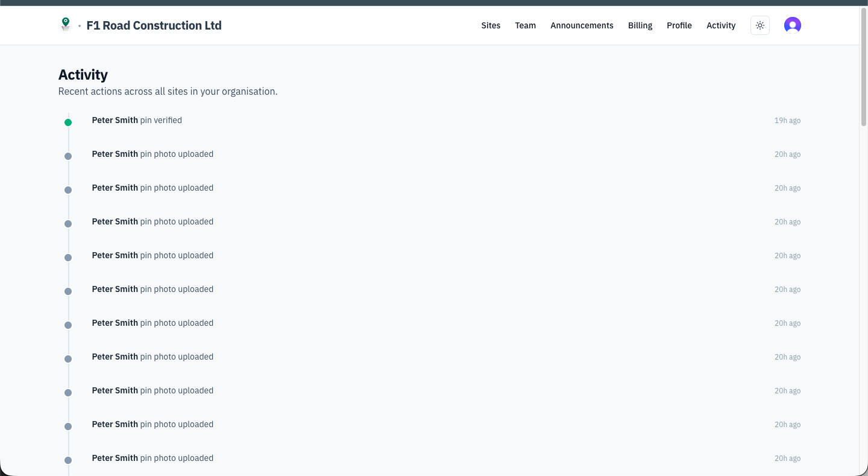
Task: Select the Peter Smith pin verified entry
Action: point(137,120)
